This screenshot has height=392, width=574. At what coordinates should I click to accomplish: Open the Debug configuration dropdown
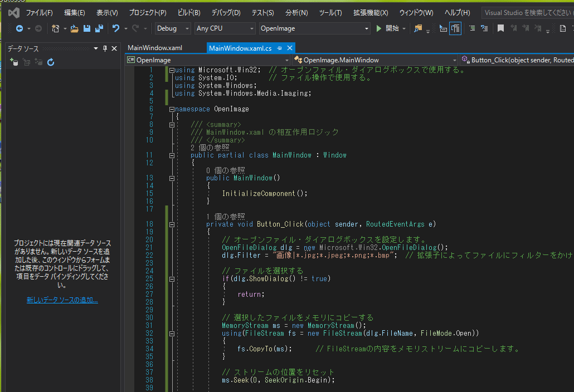pos(173,28)
